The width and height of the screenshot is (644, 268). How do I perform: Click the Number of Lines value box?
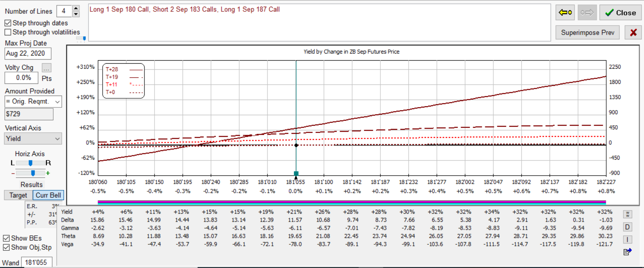tap(64, 11)
